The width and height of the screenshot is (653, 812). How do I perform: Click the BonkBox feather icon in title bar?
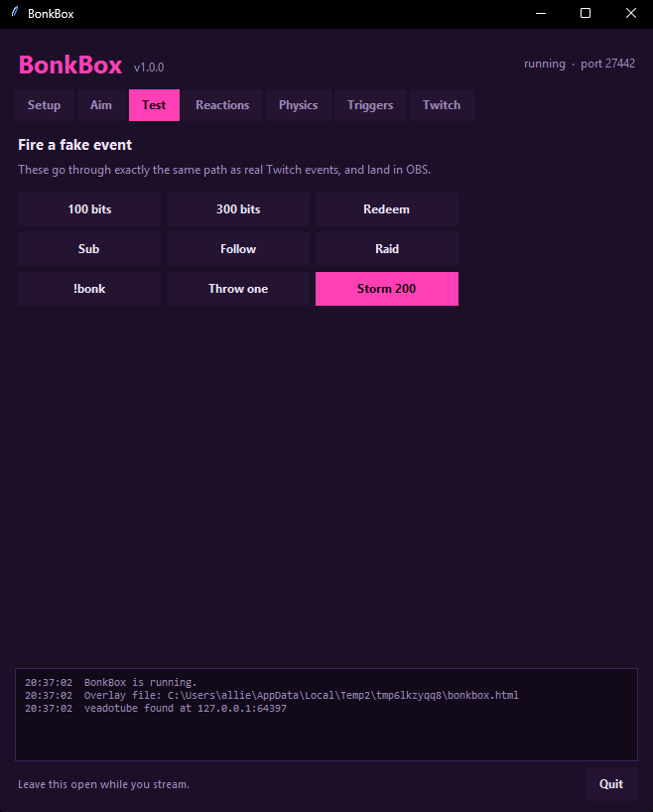coord(15,12)
